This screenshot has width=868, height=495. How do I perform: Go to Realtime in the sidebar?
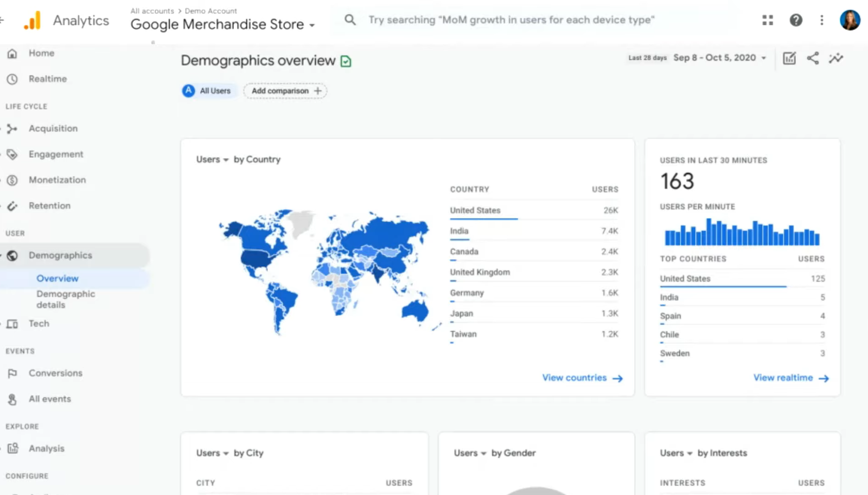(x=48, y=79)
